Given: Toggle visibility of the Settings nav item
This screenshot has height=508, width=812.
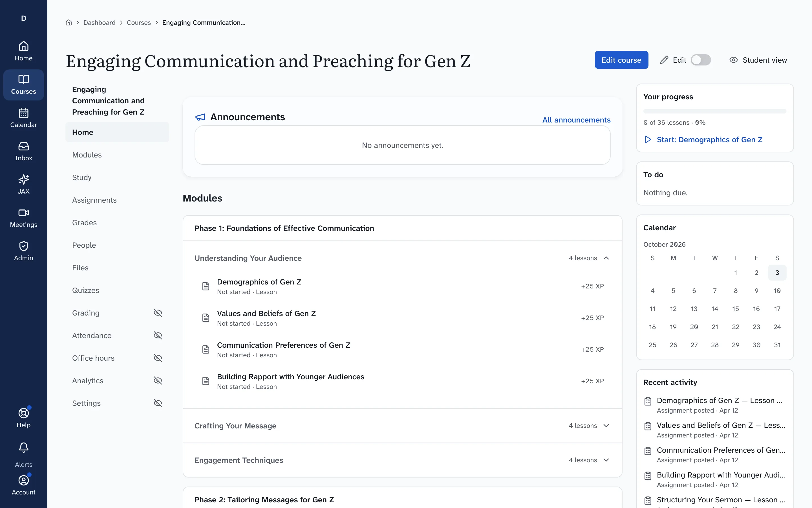Looking at the screenshot, I should tap(158, 403).
